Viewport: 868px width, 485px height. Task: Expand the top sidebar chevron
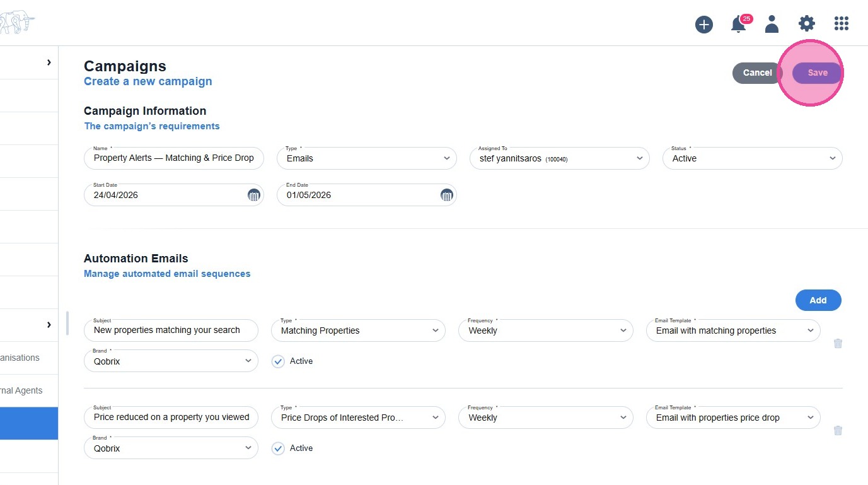(49, 62)
